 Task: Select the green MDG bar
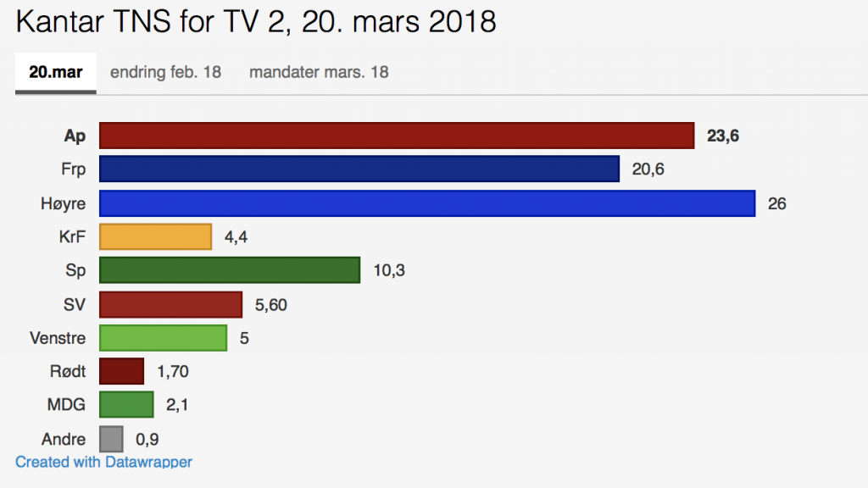pyautogui.click(x=126, y=405)
